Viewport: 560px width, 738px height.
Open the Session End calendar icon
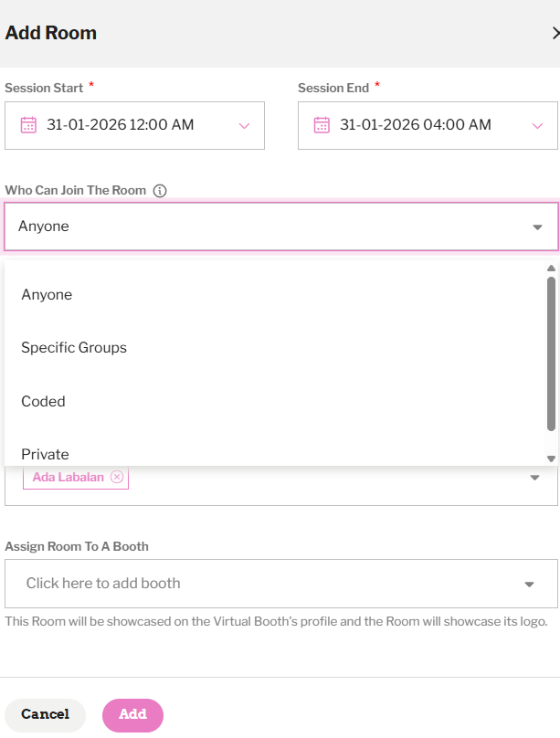[322, 125]
